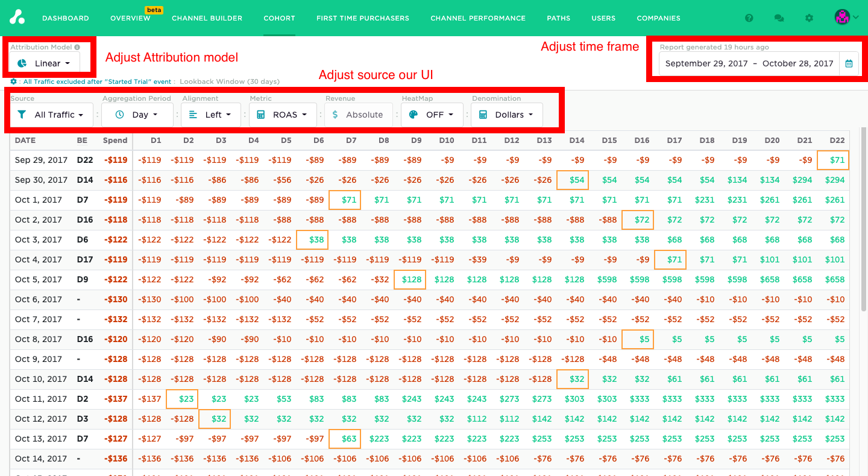This screenshot has height=476, width=868.
Task: Click highlighted $54 cell in Sep 30 row
Action: click(573, 180)
